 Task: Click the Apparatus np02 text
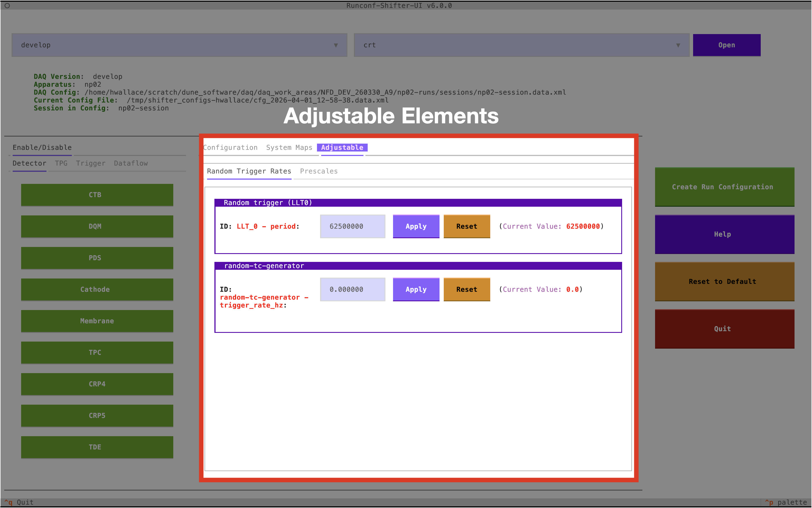(x=67, y=84)
